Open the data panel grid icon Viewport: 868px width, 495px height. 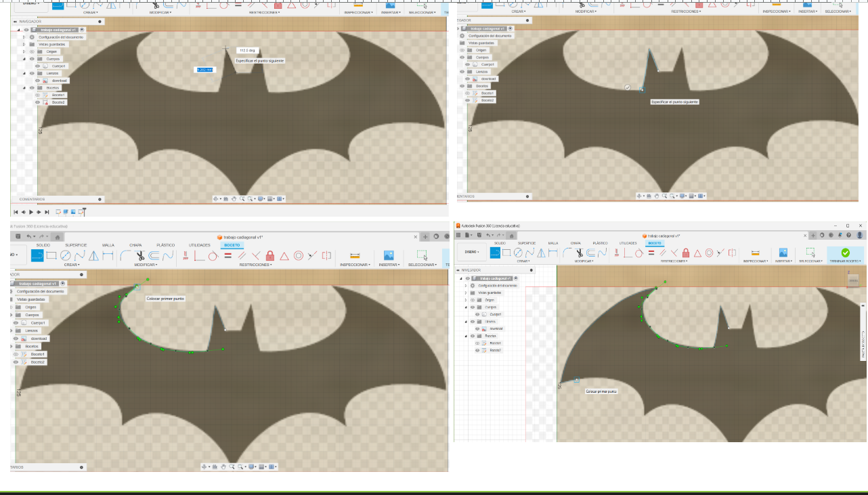click(x=458, y=235)
